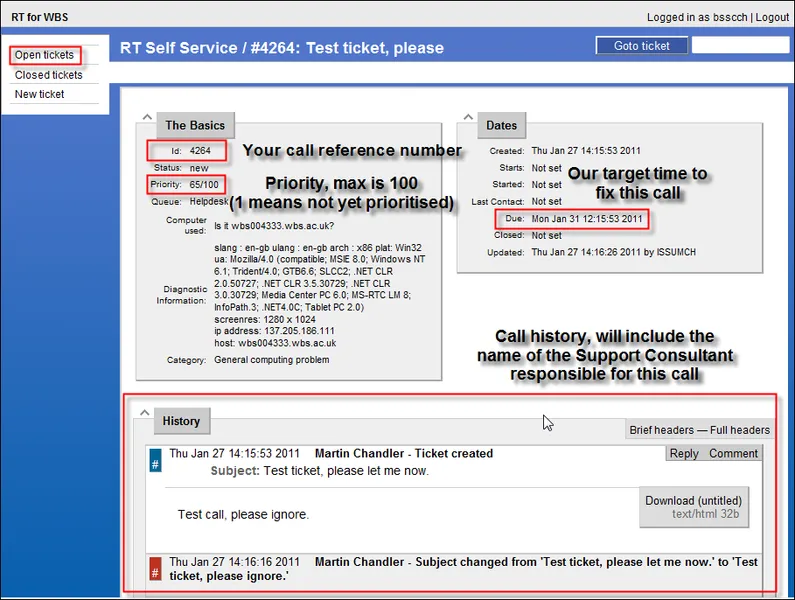Viewport: 795px width, 600px height.
Task: Click the Due date value
Action: tap(586, 219)
